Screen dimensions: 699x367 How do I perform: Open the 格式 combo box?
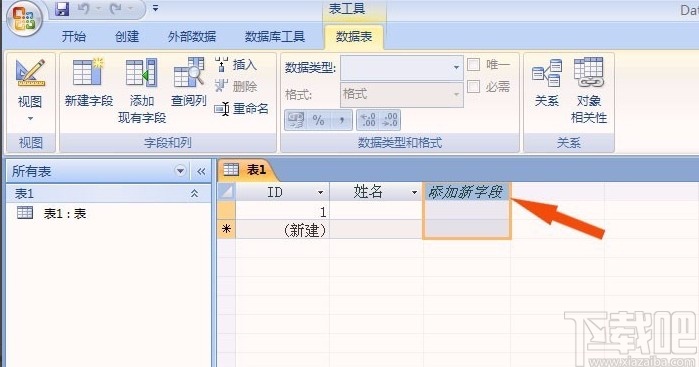click(402, 95)
